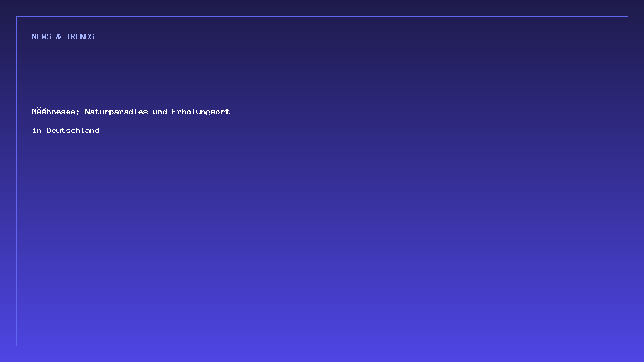The image size is (644, 362).
Task: Select the word Naturparadies in headline
Action: [x=116, y=112]
